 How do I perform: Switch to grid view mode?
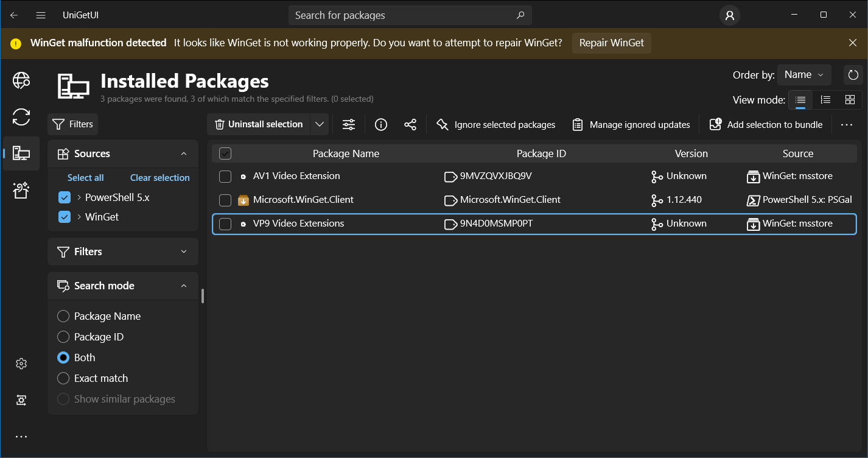coord(850,100)
